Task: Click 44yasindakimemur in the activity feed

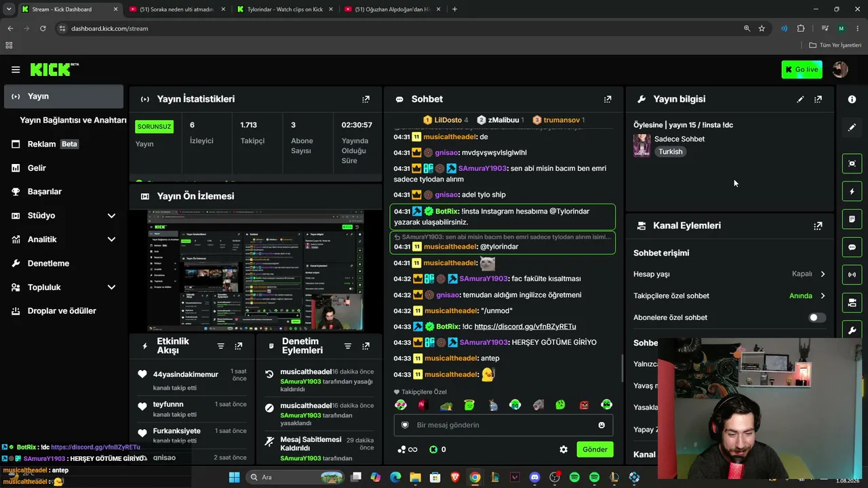Action: (185, 375)
